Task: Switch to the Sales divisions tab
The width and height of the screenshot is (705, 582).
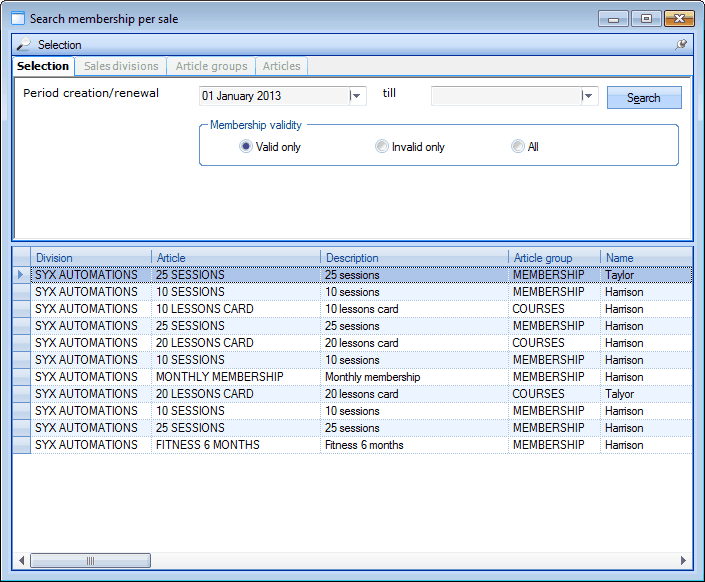Action: (x=121, y=66)
